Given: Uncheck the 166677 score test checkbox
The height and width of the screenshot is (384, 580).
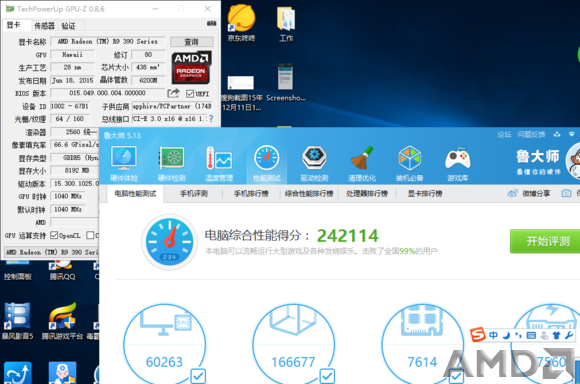Looking at the screenshot, I should coord(327,376).
